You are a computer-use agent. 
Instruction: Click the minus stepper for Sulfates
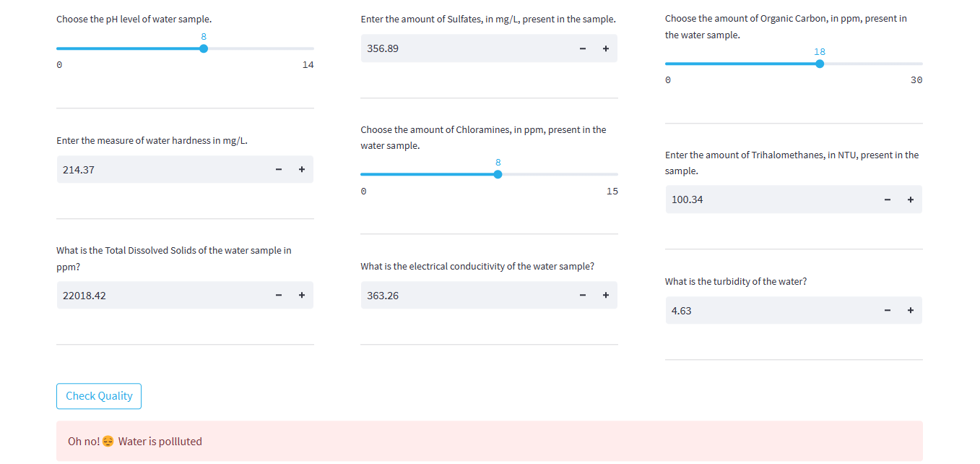click(583, 48)
